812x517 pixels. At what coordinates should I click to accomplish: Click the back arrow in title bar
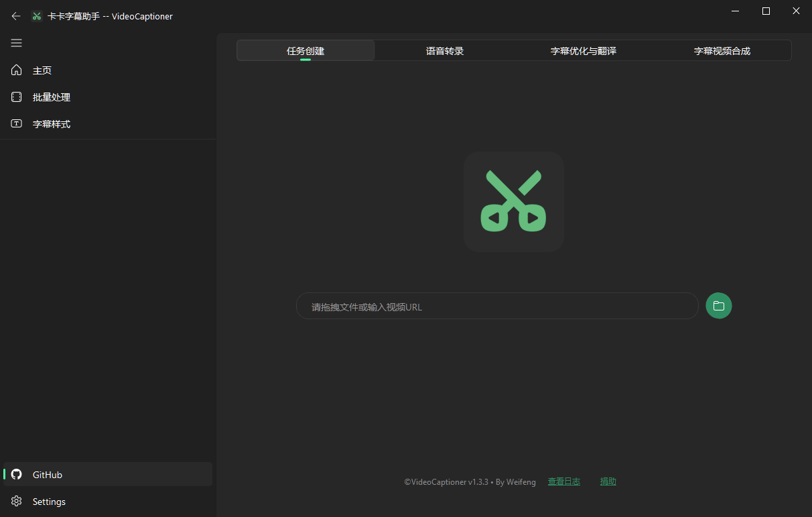tap(16, 16)
